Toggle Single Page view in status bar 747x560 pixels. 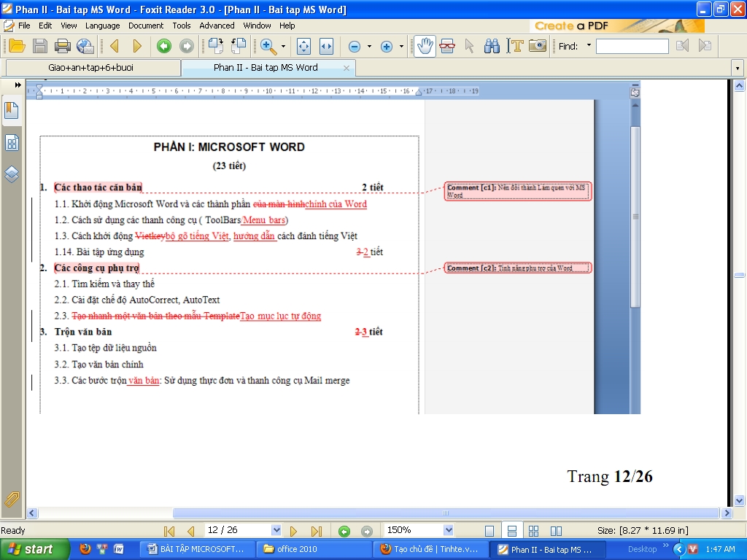click(489, 530)
